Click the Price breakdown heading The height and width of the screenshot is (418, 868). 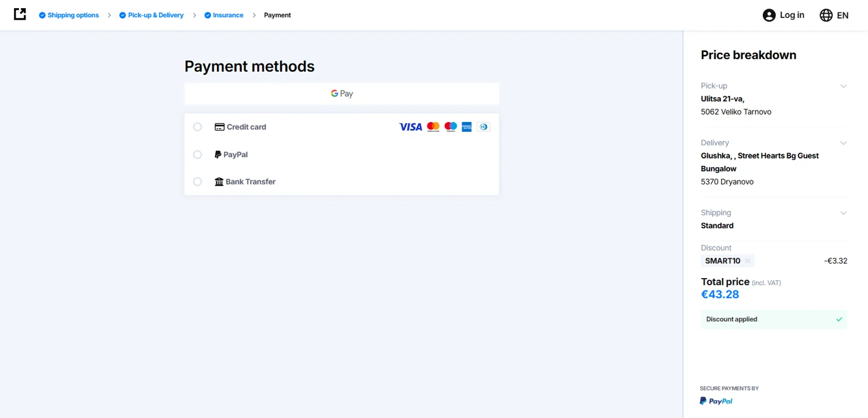tap(749, 55)
